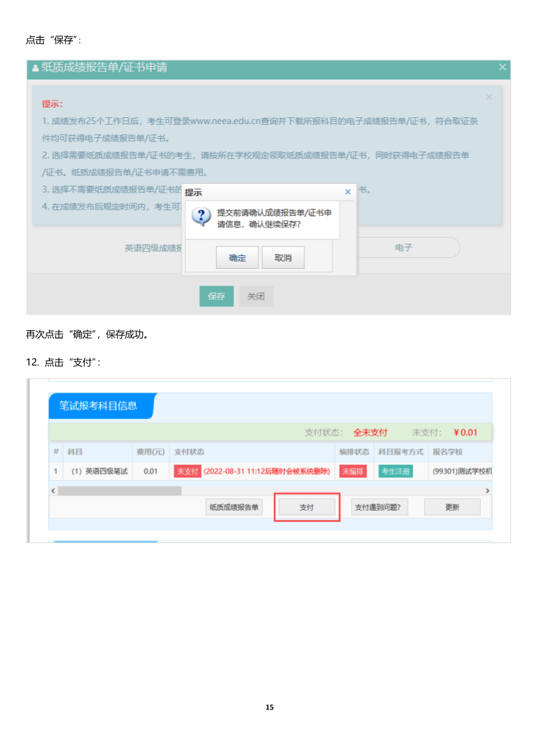Close the 提示 confirmation dialog with its X
Image resolution: width=534 pixels, height=756 pixels.
347,192
